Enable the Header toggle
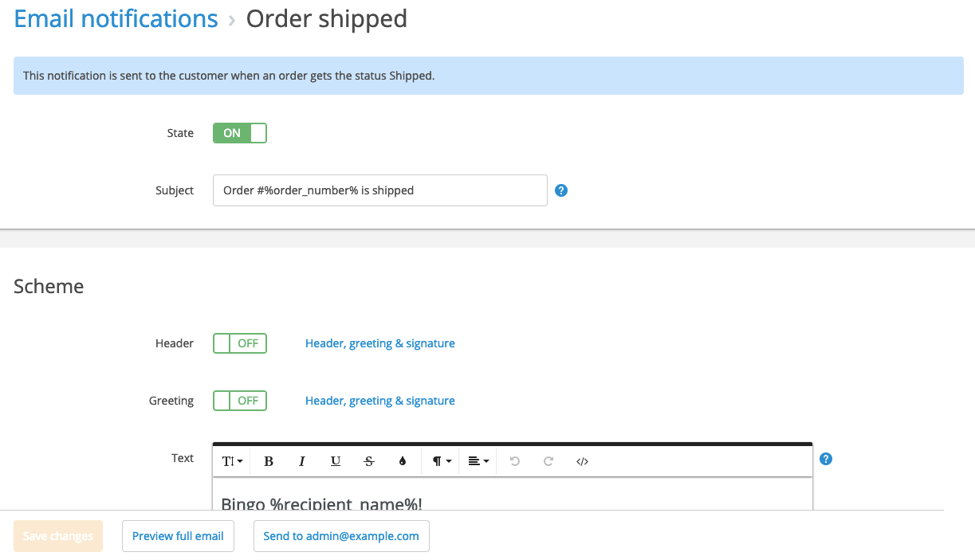Screen dimensions: 975x560 (240, 343)
